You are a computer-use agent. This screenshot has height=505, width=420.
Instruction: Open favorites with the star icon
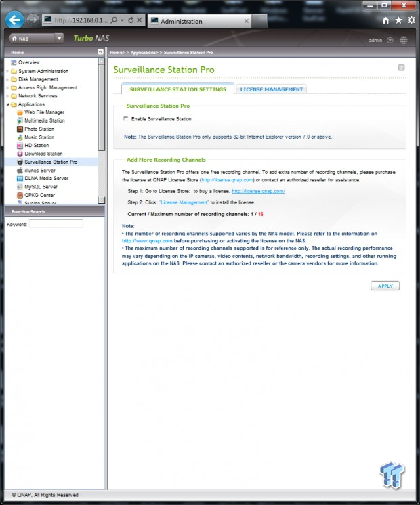click(x=399, y=20)
